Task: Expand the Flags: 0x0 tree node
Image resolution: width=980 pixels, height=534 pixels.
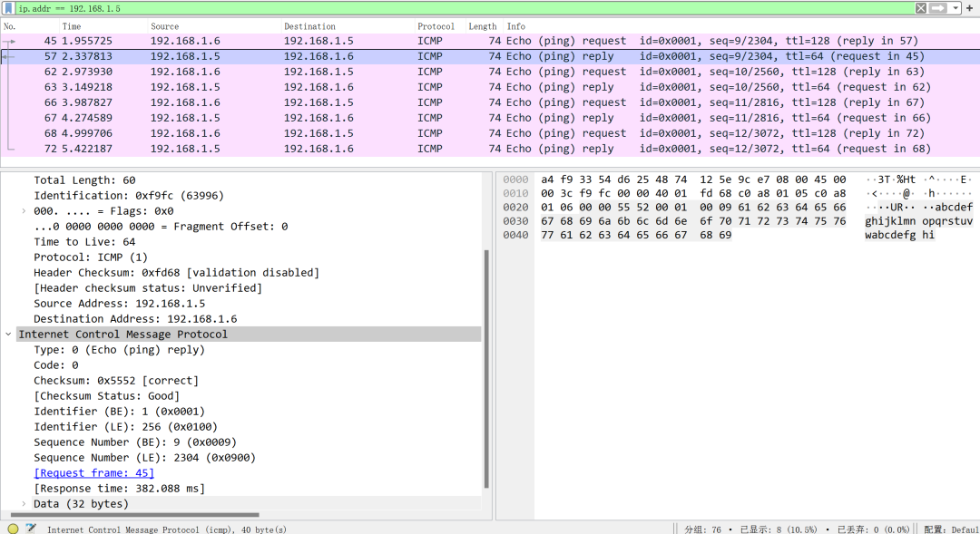Action: tap(24, 211)
